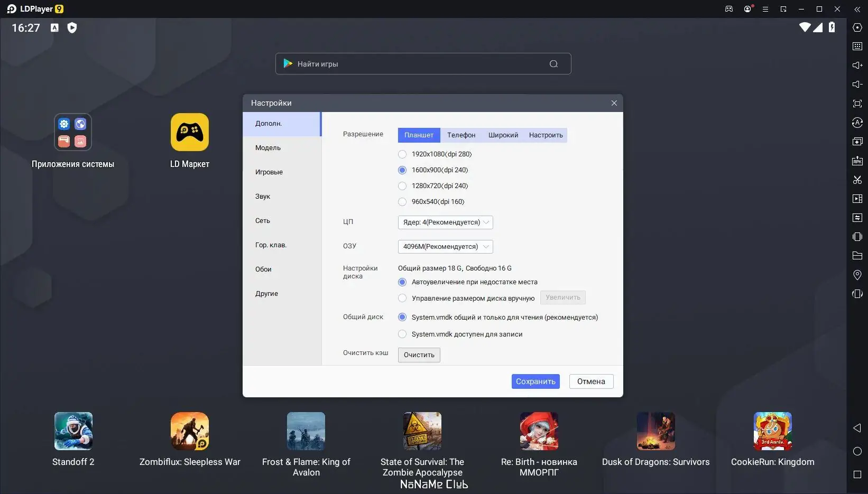Open Frost & Flame: King of Avalon
The image size is (868, 494).
pos(306,431)
